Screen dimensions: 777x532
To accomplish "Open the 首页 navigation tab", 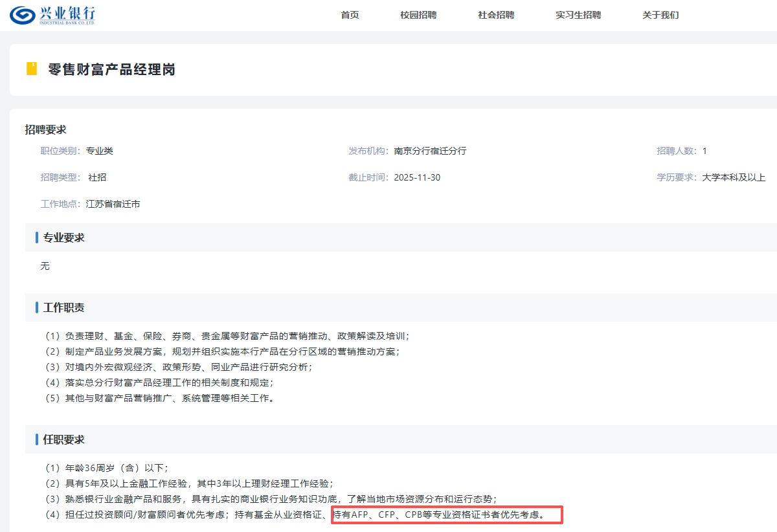I will 350,15.
